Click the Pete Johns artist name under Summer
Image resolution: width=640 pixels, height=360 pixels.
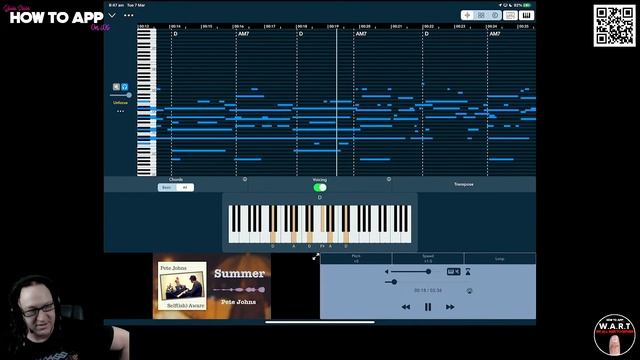(x=238, y=302)
